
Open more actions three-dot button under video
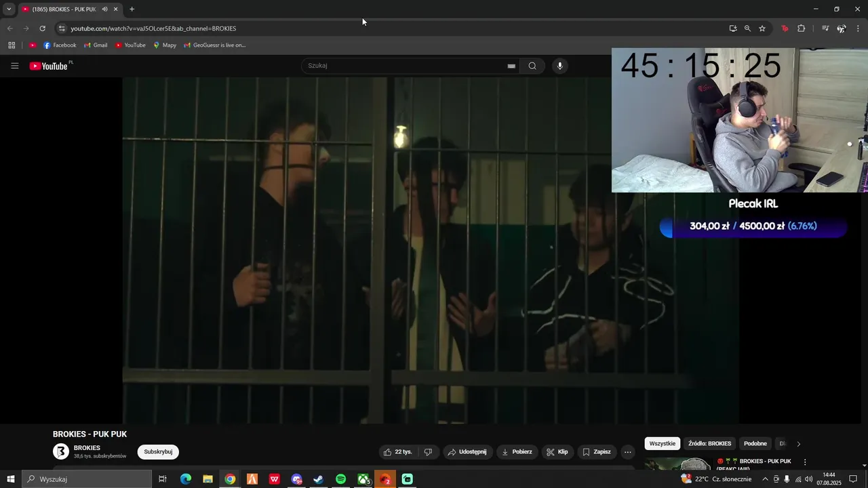tap(627, 452)
